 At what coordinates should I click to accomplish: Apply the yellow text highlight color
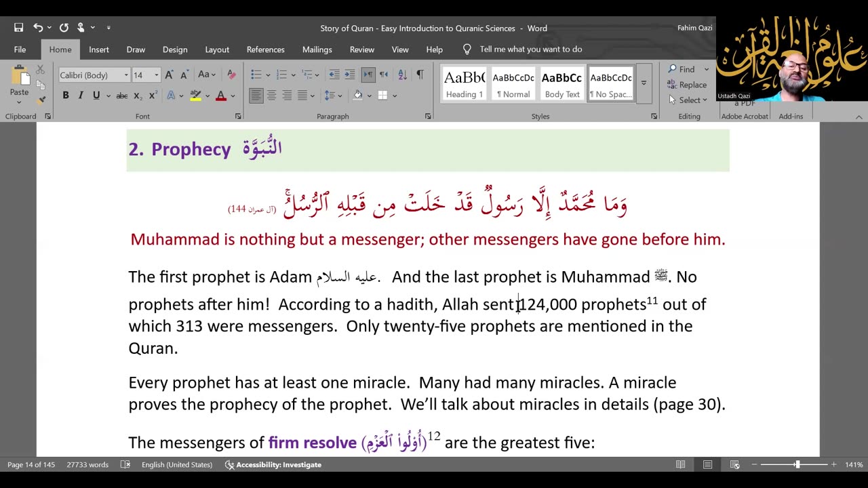(195, 96)
